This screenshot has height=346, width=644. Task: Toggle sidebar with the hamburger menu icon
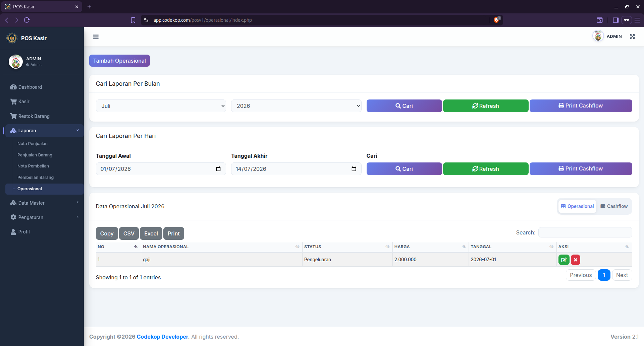click(x=96, y=37)
